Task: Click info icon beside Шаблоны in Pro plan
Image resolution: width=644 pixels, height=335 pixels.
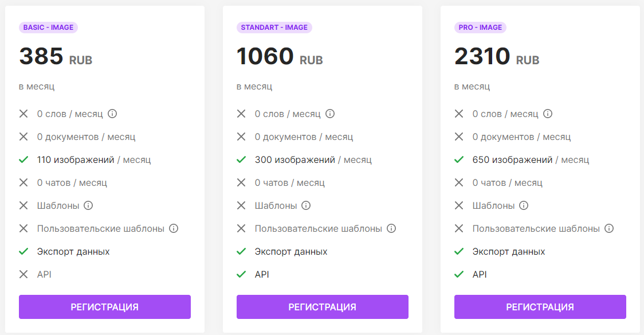Action: point(524,205)
